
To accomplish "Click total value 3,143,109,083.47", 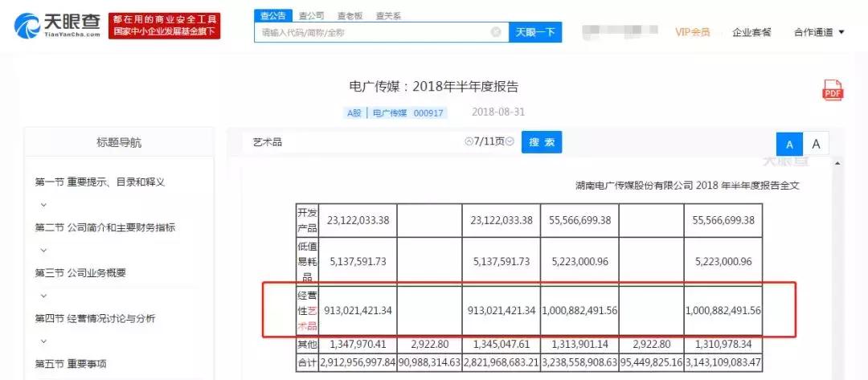I will (x=723, y=362).
